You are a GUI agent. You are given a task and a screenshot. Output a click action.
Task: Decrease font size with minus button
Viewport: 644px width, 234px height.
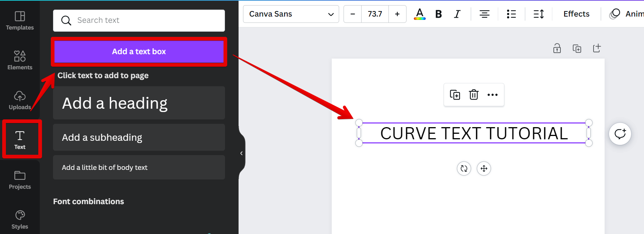(353, 14)
